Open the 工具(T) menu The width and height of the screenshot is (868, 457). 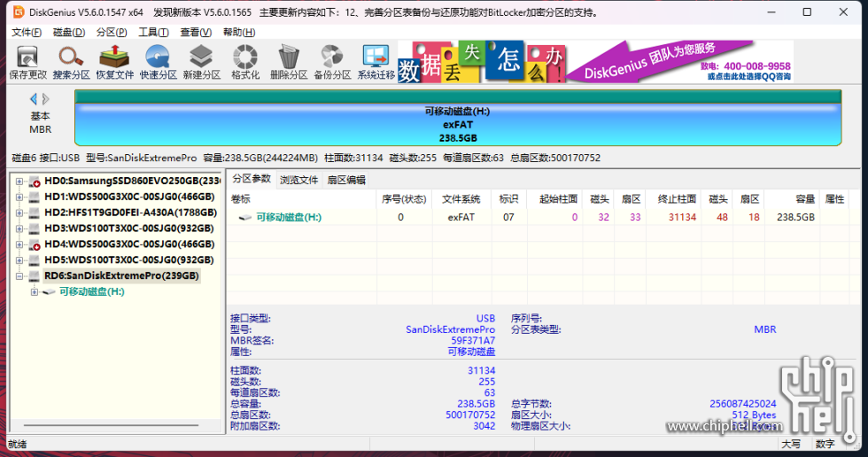(x=153, y=32)
